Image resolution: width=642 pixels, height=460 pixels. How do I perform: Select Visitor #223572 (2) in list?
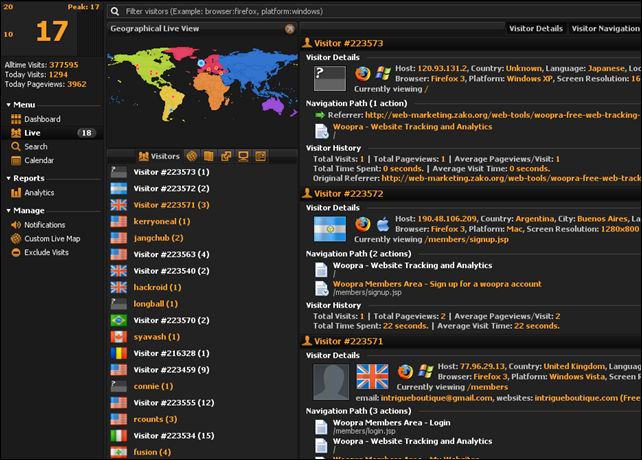coord(202,188)
